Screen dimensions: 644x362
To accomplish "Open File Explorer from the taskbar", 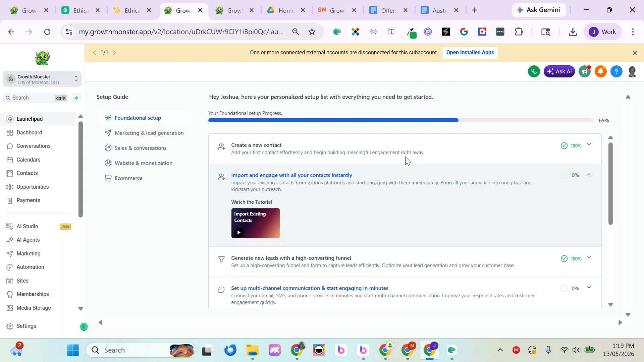I will point(252,350).
